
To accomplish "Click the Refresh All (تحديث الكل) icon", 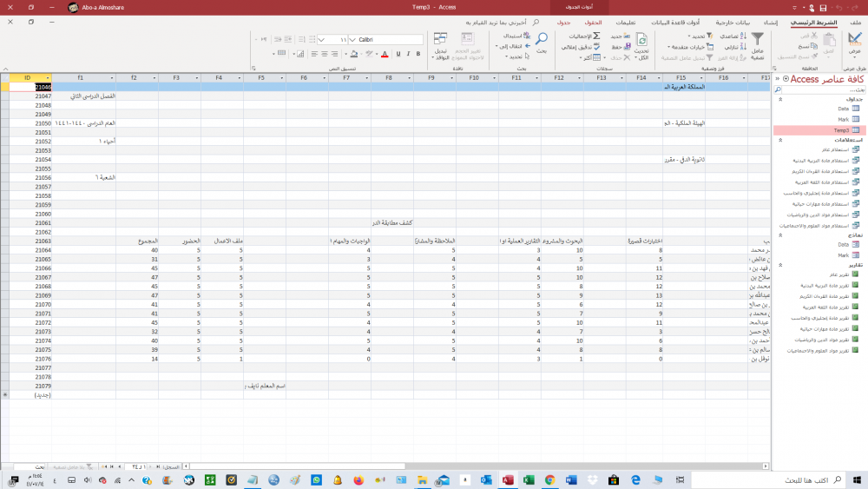I will coord(641,40).
